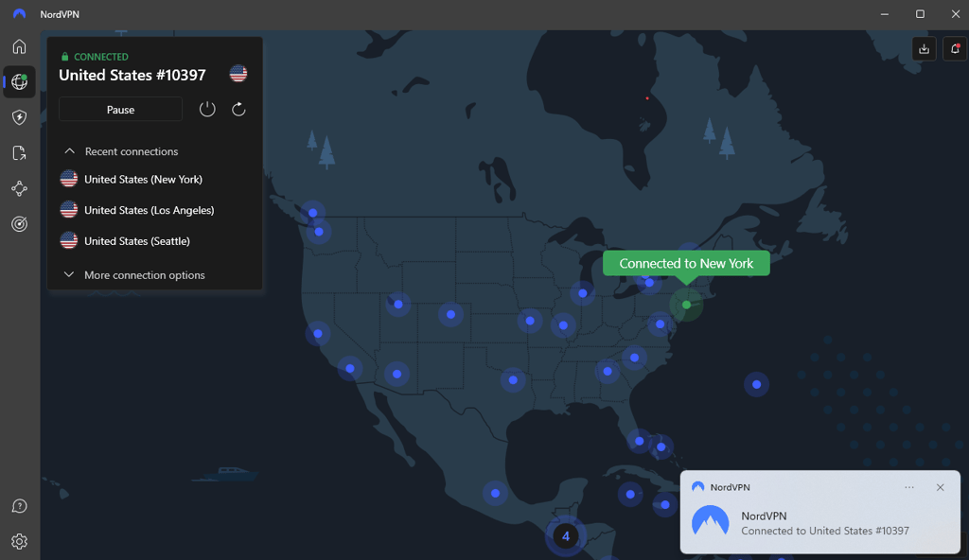Screen dimensions: 969x560
Task: Select the Los Angeles server dot
Action: point(350,368)
